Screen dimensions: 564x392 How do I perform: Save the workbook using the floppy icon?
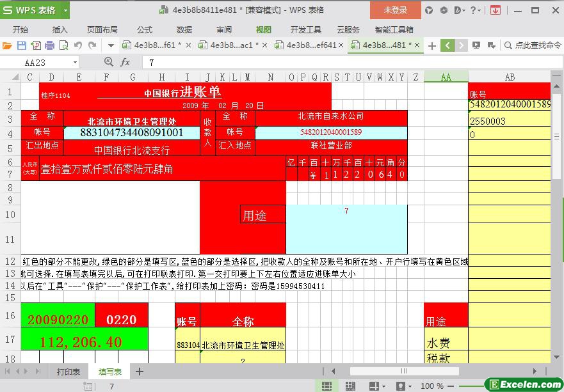pos(22,45)
